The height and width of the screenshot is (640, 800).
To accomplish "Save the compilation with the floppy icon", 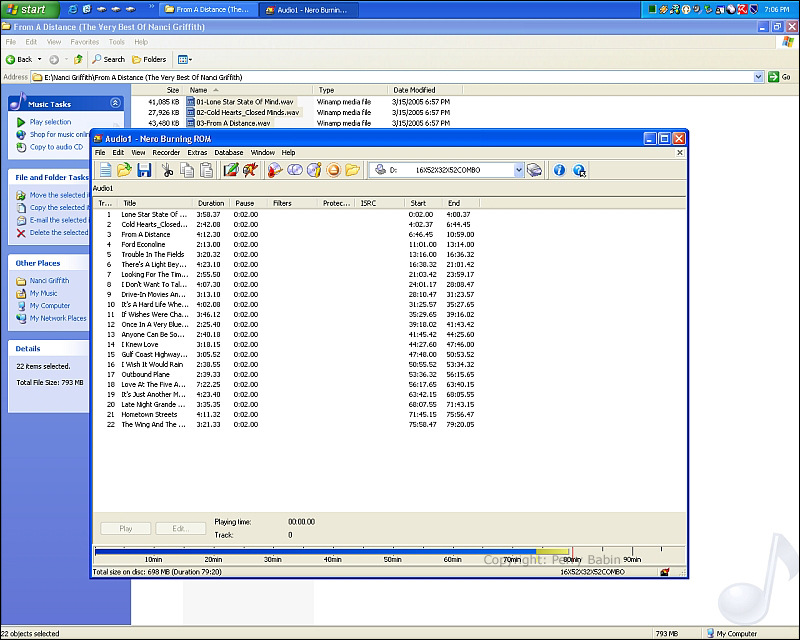I will (144, 170).
